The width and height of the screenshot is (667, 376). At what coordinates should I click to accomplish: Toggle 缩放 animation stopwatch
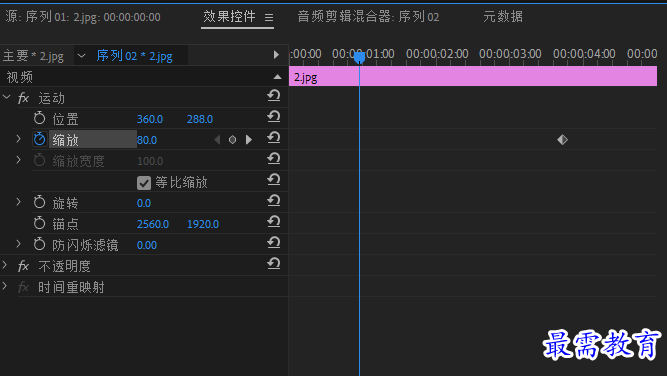[x=40, y=139]
